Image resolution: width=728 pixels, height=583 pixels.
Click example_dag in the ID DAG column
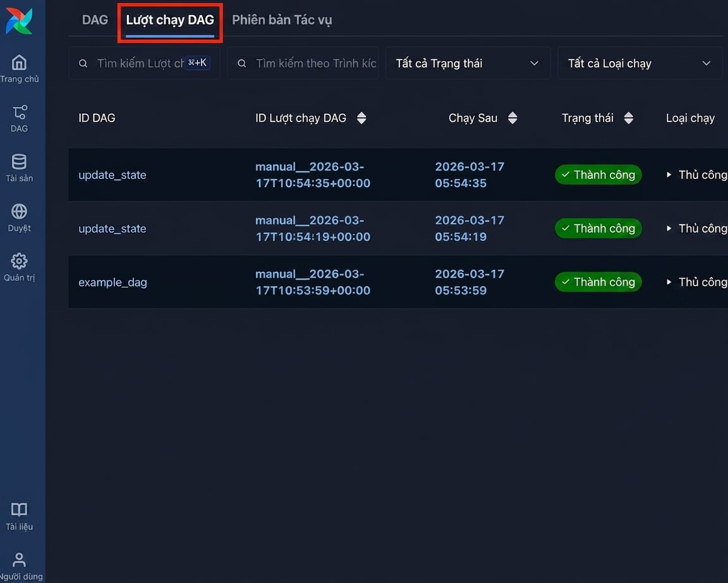tap(113, 283)
